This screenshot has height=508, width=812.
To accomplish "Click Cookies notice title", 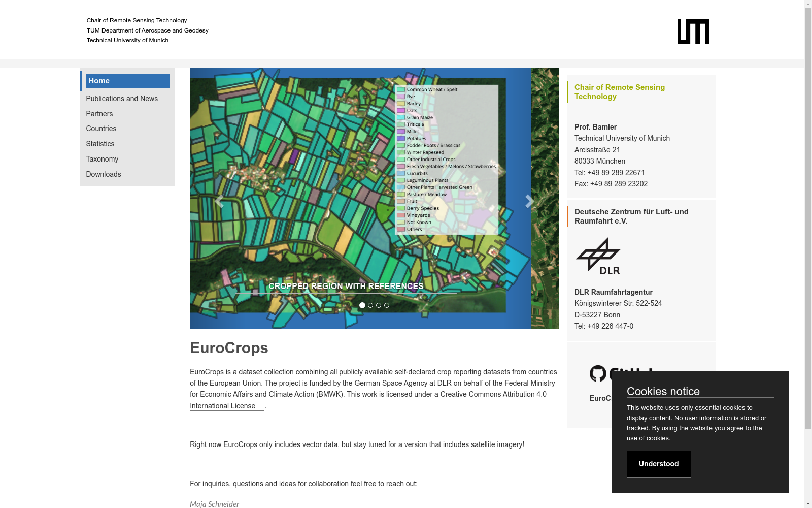I will click(x=663, y=391).
